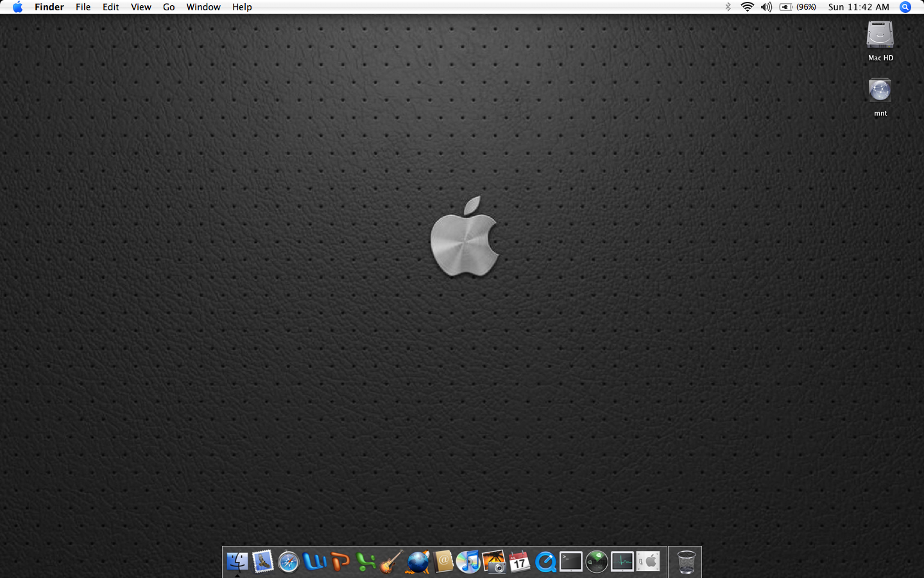Open the Help menu

(242, 7)
